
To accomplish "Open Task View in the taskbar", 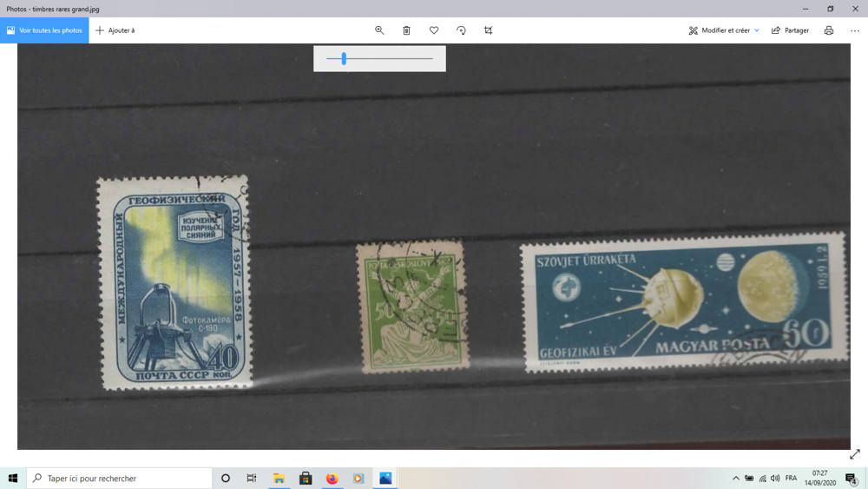I will [252, 478].
